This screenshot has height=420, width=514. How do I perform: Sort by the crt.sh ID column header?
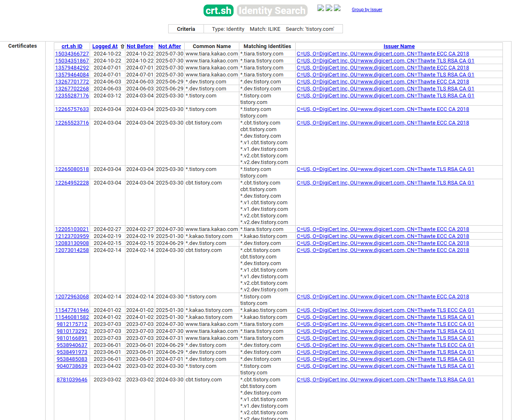point(72,46)
